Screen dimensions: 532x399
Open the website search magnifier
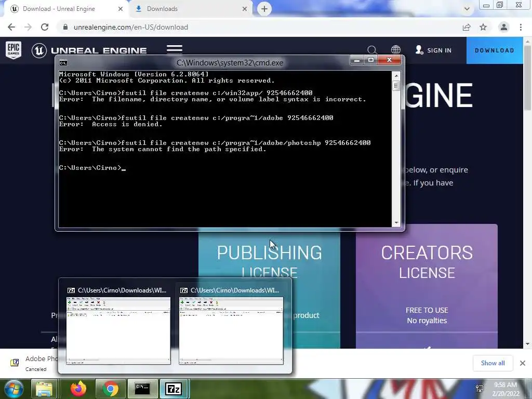pyautogui.click(x=372, y=50)
